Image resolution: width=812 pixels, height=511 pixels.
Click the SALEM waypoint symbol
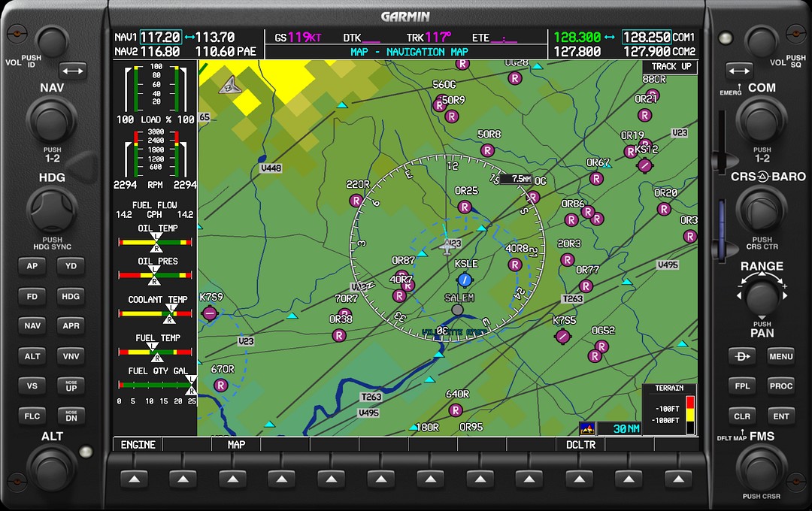[457, 310]
